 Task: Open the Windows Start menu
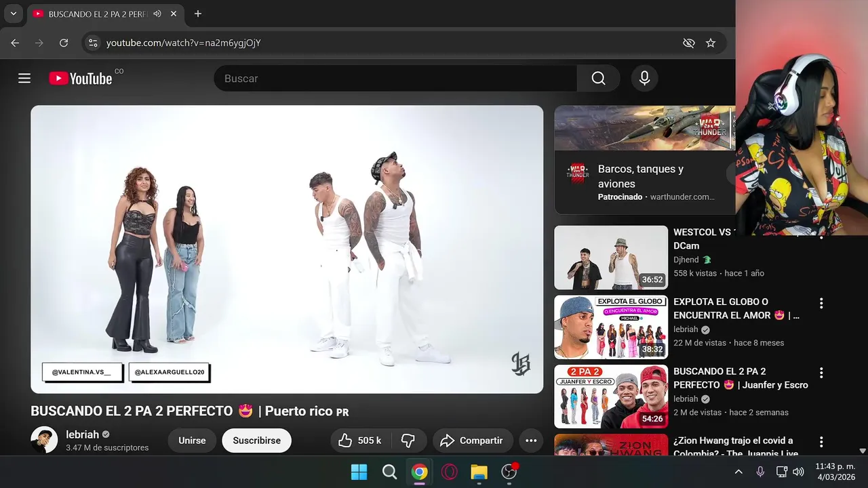359,472
